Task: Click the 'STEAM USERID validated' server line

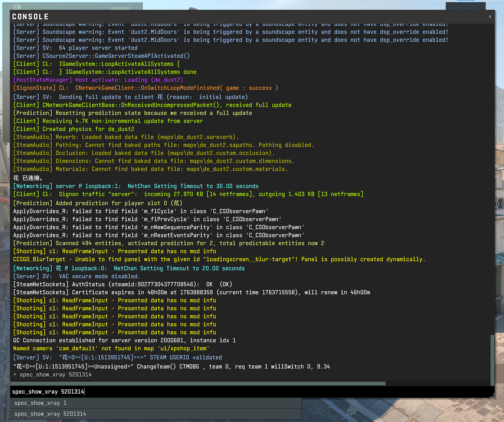Action: [118, 358]
